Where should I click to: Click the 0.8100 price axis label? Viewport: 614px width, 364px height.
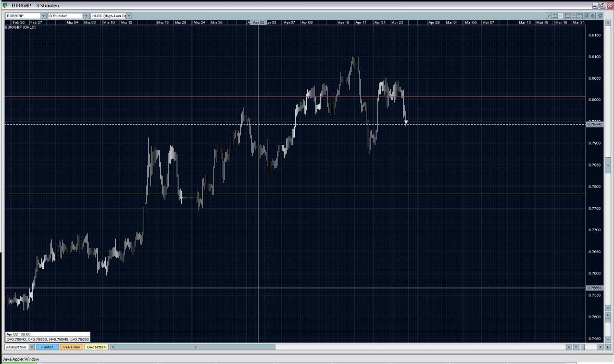coord(595,57)
